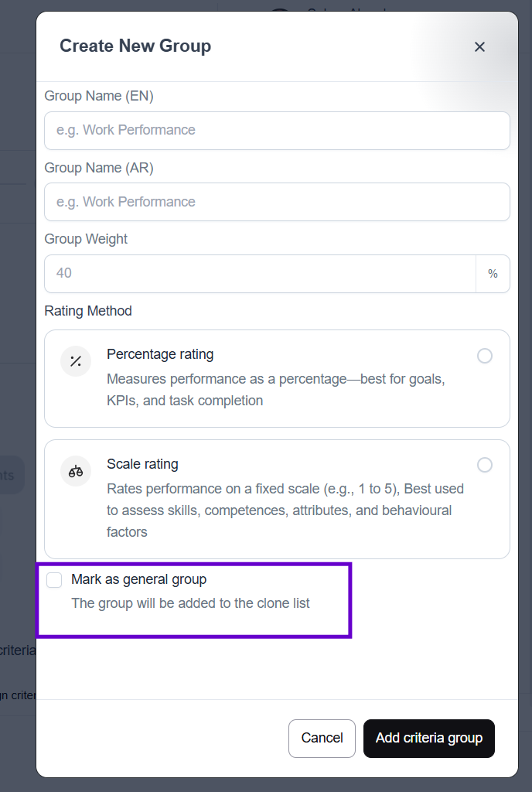The height and width of the screenshot is (792, 532).
Task: Click the Group Weight label
Action: 86,239
